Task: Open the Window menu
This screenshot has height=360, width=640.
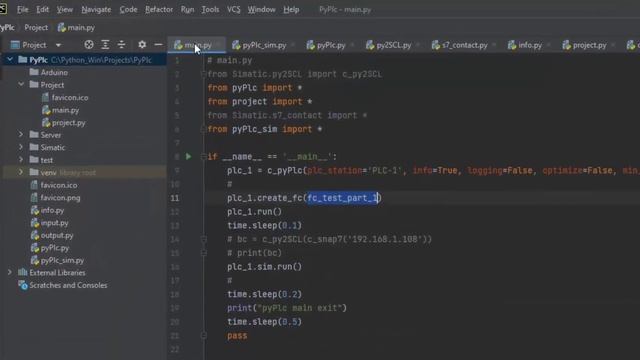Action: [261, 9]
